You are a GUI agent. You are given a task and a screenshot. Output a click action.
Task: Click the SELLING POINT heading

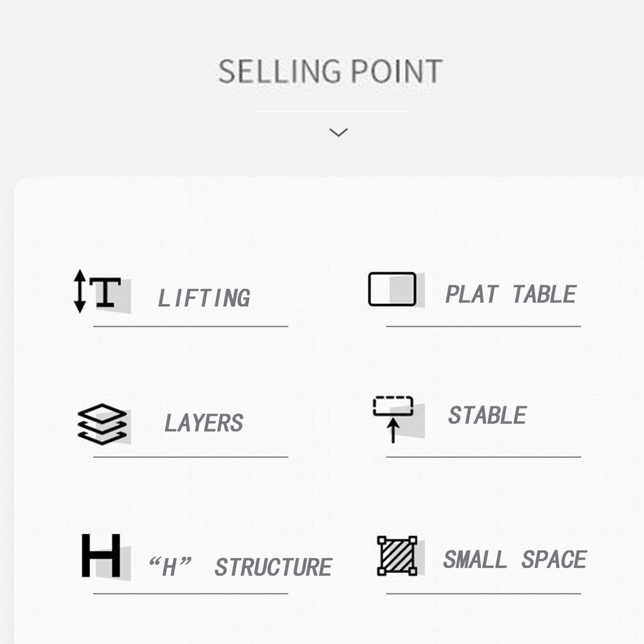point(330,72)
